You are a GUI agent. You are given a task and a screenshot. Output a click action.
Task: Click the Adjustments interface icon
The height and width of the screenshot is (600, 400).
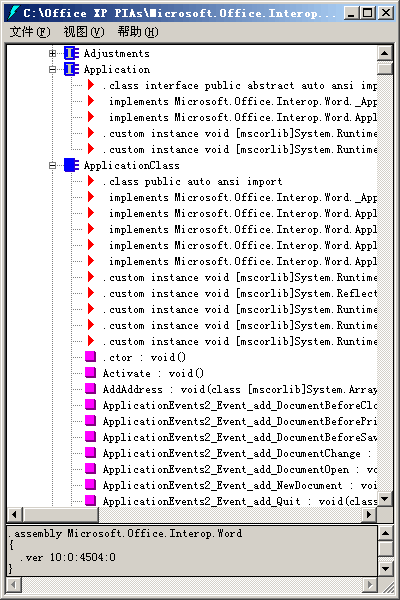tap(72, 53)
